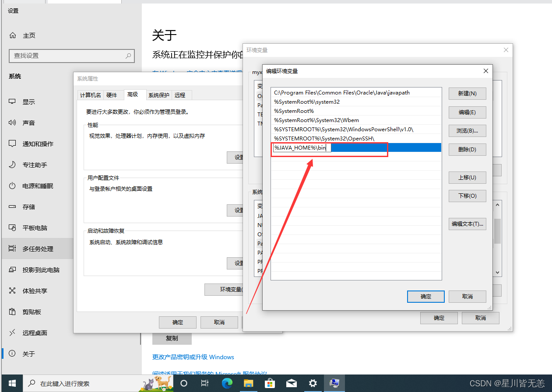Select 剪贴板 in the sidebar
This screenshot has height=392, width=552.
pos(32,311)
